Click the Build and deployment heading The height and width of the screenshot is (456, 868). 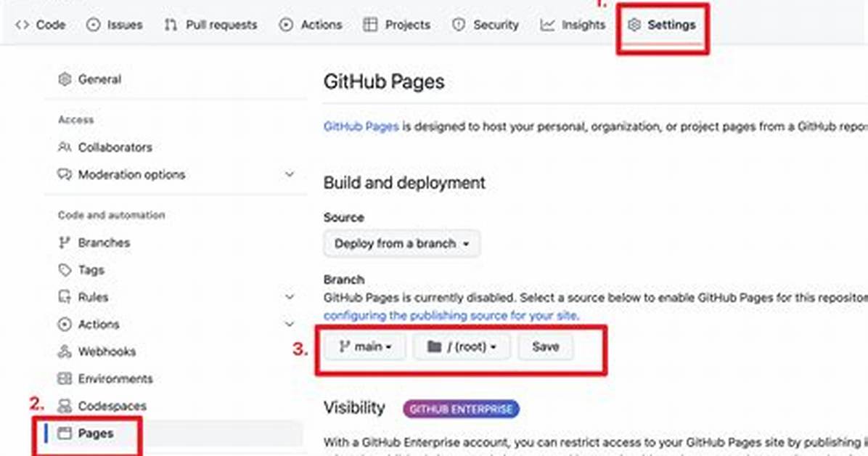[x=405, y=183]
